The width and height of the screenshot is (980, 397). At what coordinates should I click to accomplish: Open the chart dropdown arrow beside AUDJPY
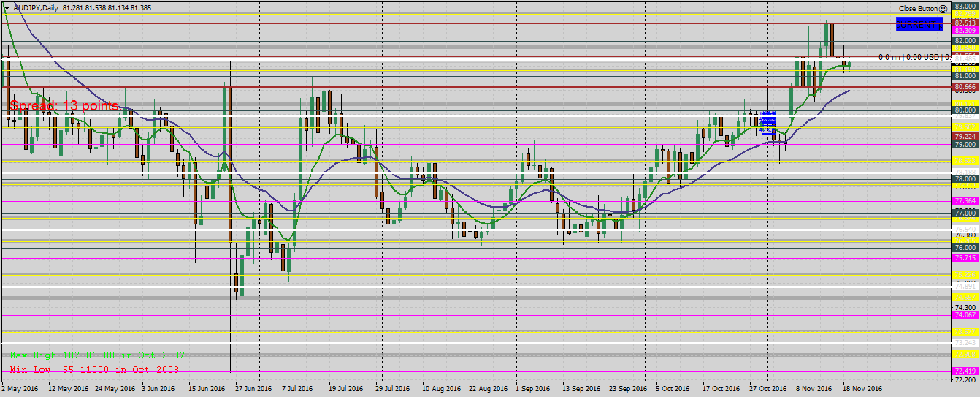(7, 7)
